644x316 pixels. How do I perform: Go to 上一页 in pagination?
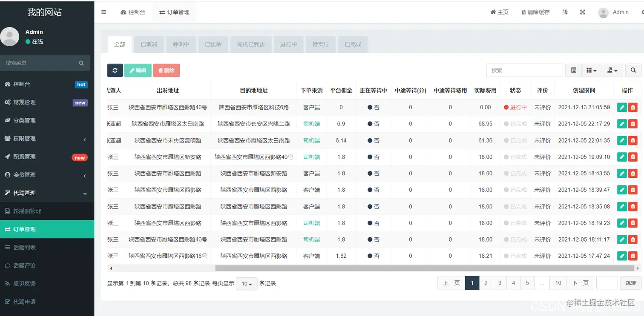tap(451, 283)
